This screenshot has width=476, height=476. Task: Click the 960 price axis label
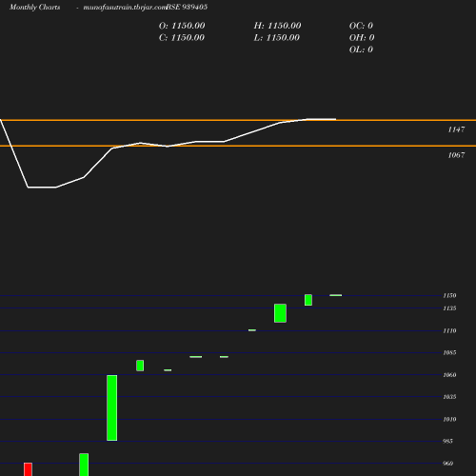[447, 464]
